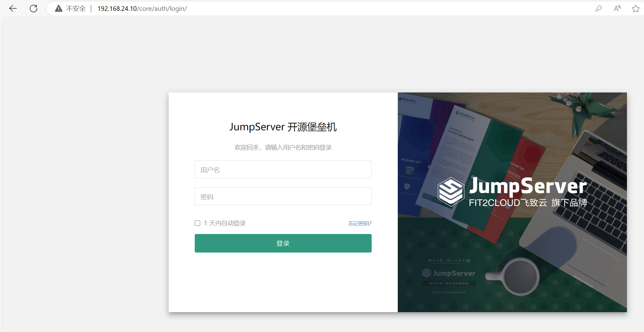Viewport: 644px width, 332px height.
Task: Open saved passwords via the key icon
Action: (x=598, y=8)
